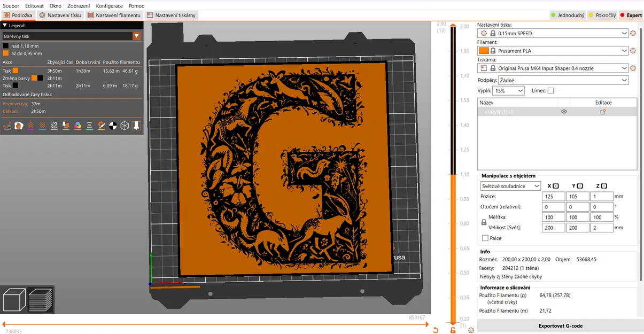Open the Okno menu
This screenshot has width=644, height=334.
(x=56, y=6)
